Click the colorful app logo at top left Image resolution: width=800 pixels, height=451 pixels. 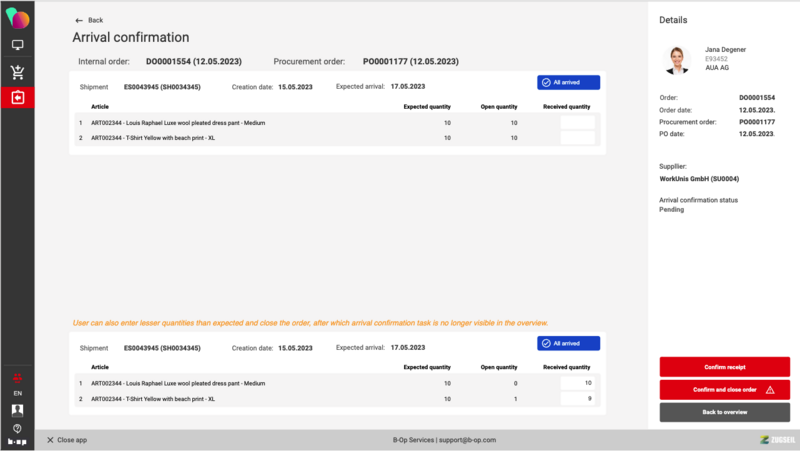click(x=18, y=18)
